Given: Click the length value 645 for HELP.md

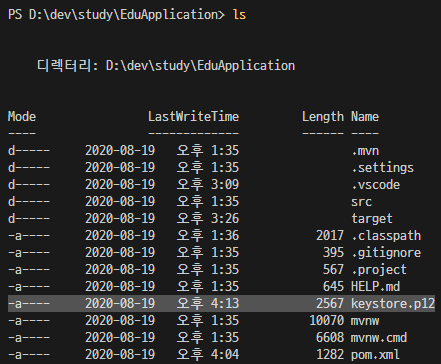Looking at the screenshot, I should coord(333,286).
